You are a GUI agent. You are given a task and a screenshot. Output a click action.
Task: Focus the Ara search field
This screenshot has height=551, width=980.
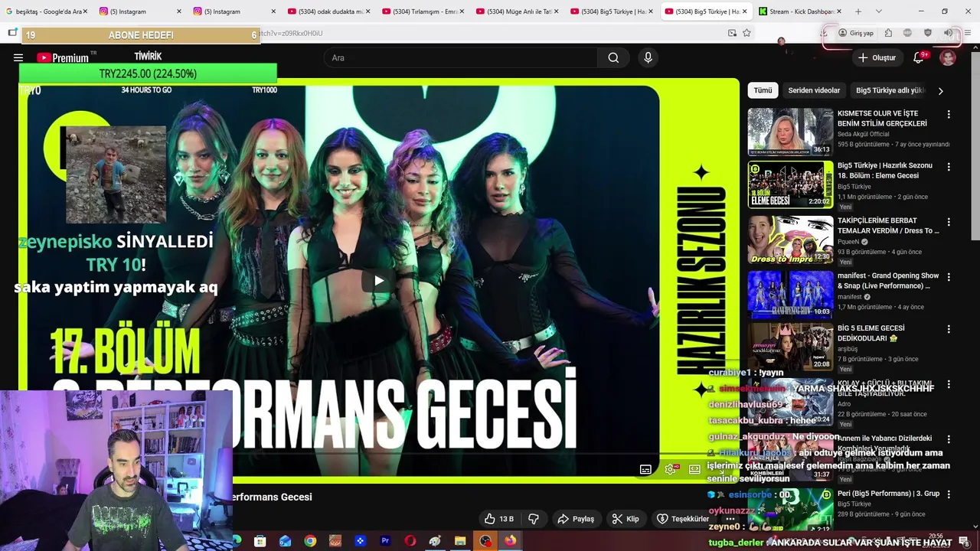[462, 57]
